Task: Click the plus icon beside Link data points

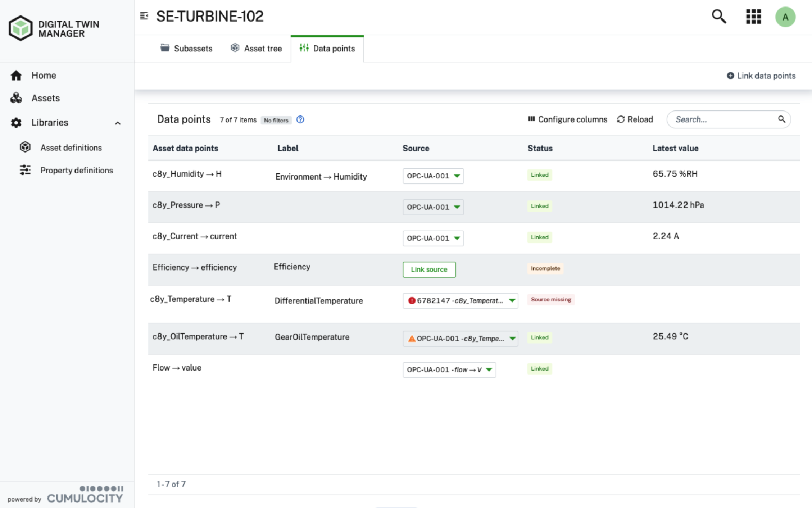Action: pyautogui.click(x=730, y=76)
